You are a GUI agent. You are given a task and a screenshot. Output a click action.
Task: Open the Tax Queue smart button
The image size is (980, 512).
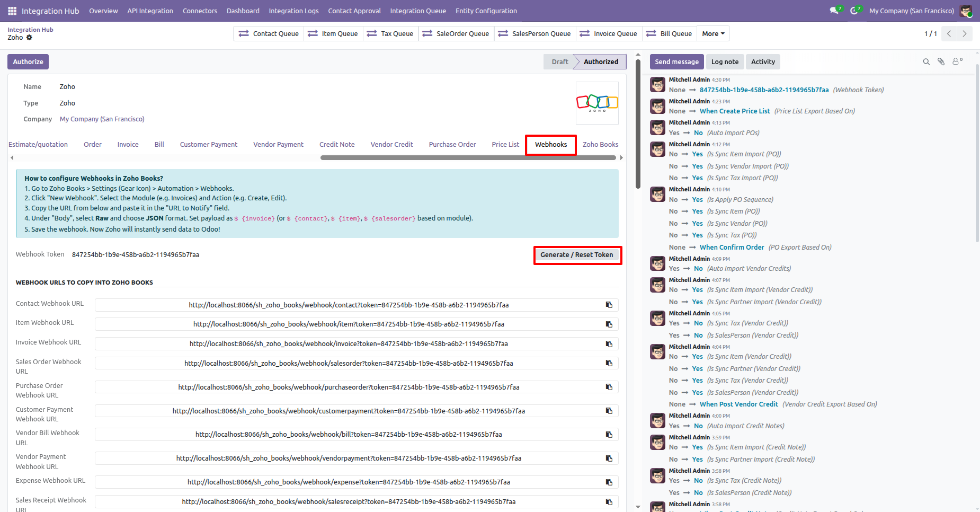(390, 34)
